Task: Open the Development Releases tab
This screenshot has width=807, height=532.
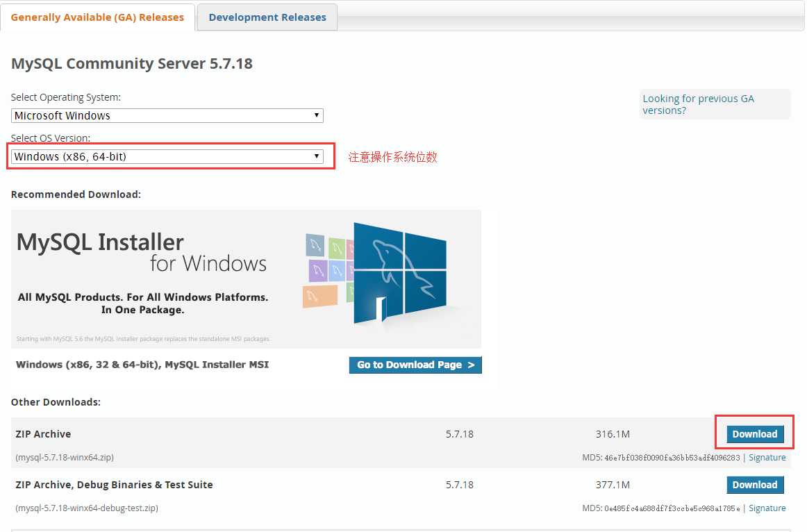Action: pos(267,17)
